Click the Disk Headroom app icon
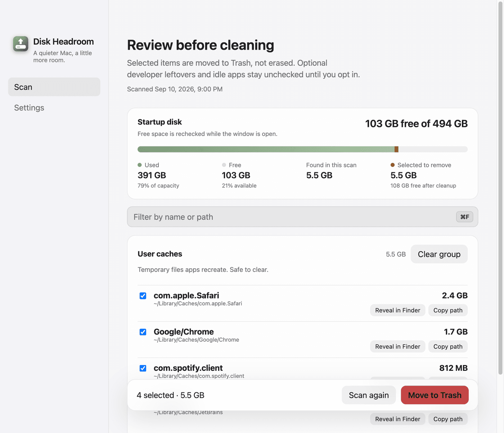504x433 pixels. click(x=21, y=44)
